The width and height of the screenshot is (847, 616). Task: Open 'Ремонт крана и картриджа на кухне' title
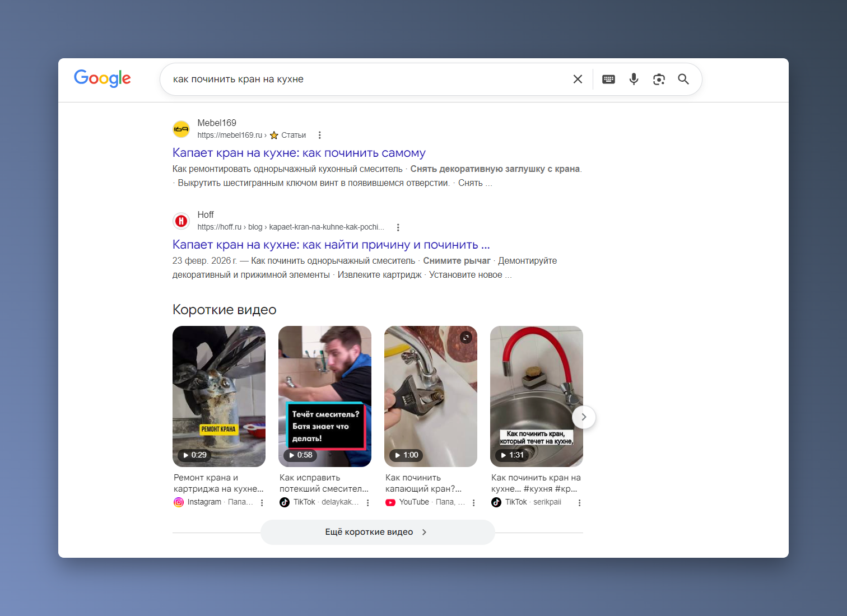218,483
